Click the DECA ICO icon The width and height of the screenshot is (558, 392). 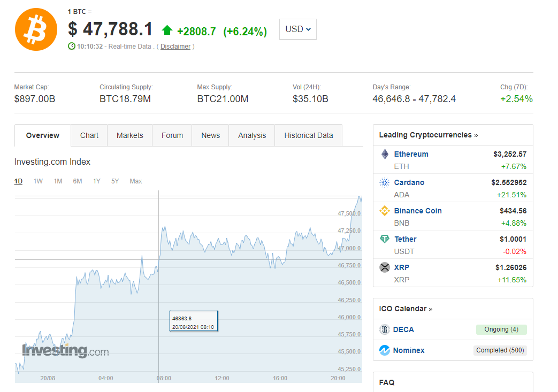tap(384, 329)
